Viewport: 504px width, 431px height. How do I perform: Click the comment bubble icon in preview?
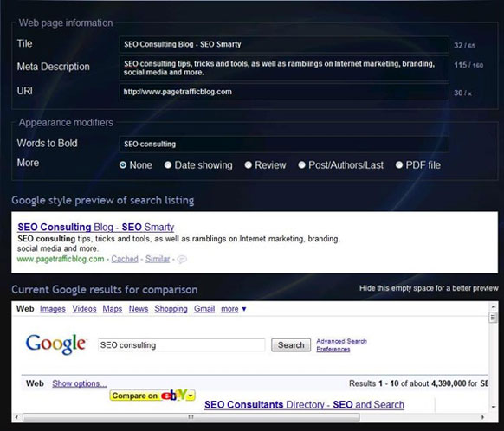click(182, 259)
